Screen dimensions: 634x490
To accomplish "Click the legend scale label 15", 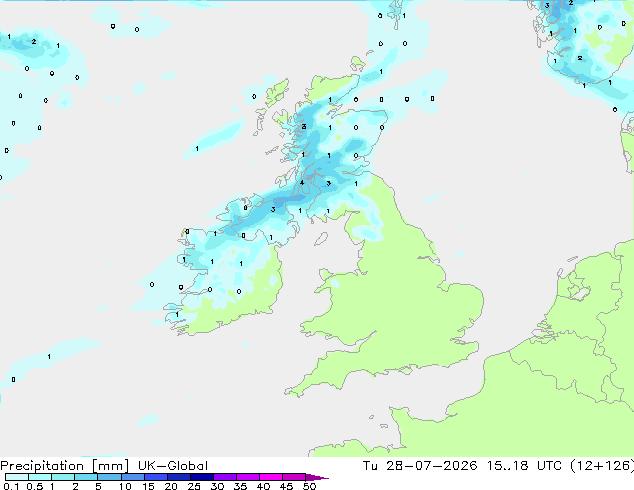I will 148,486.
